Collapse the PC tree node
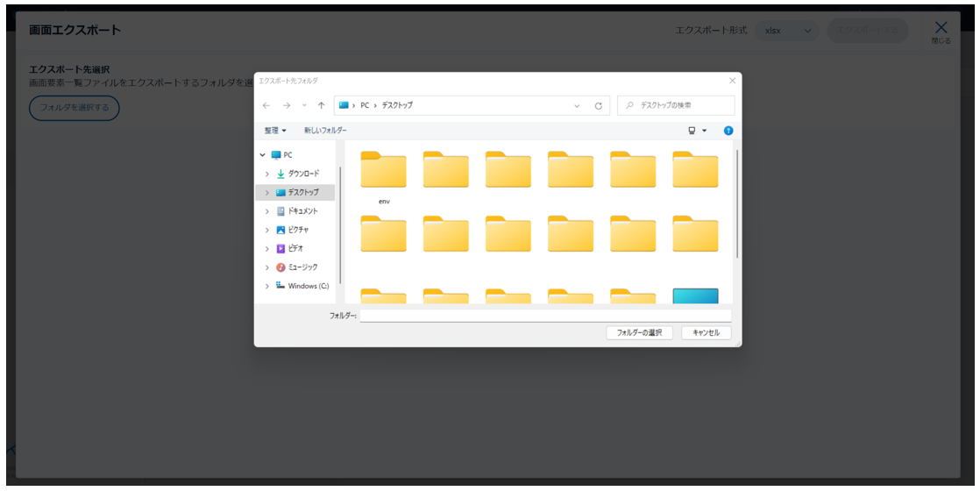The image size is (980, 491). coord(262,155)
